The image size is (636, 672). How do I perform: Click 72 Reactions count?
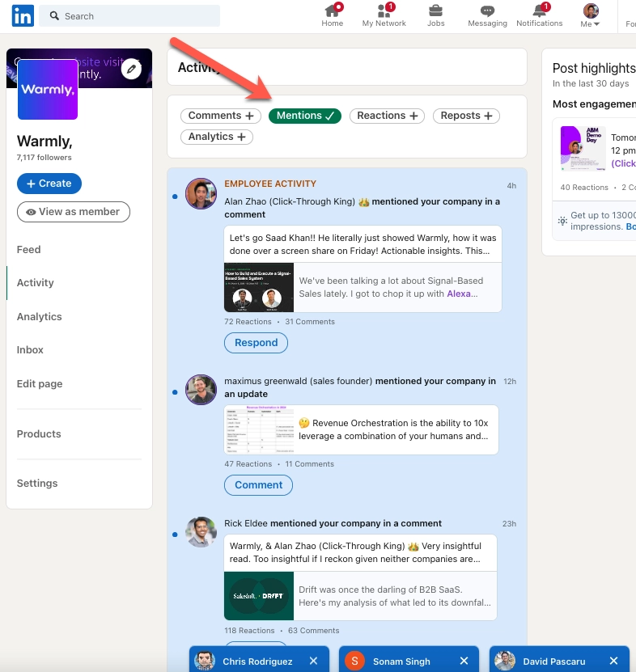click(x=248, y=321)
